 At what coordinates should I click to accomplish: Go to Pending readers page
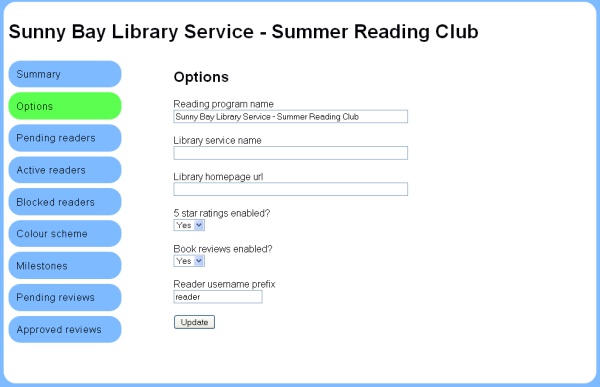[65, 138]
